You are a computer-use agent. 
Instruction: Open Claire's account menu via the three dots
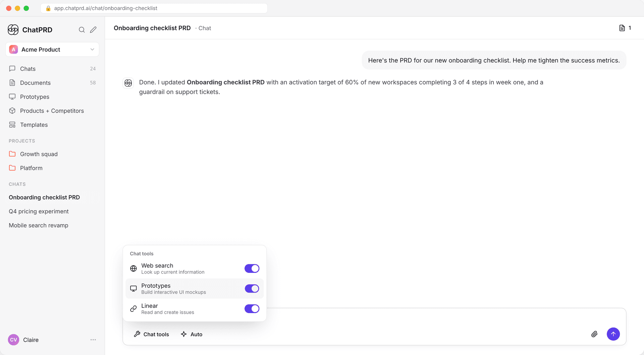[93, 340]
